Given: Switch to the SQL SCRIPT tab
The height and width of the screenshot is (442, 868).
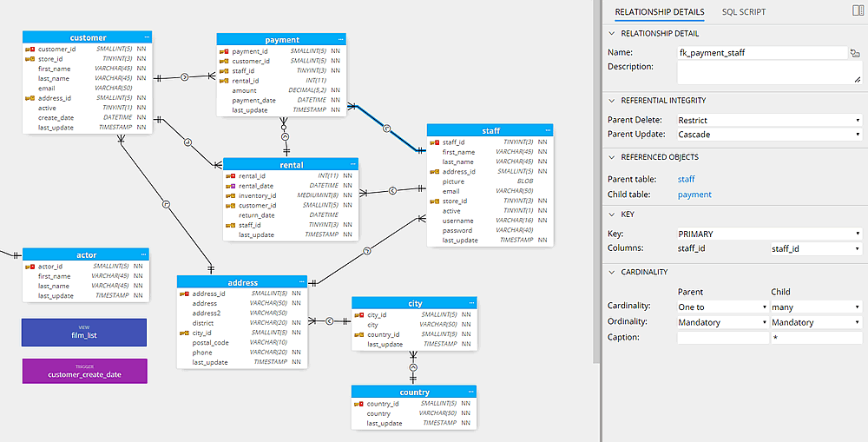Looking at the screenshot, I should coord(744,11).
